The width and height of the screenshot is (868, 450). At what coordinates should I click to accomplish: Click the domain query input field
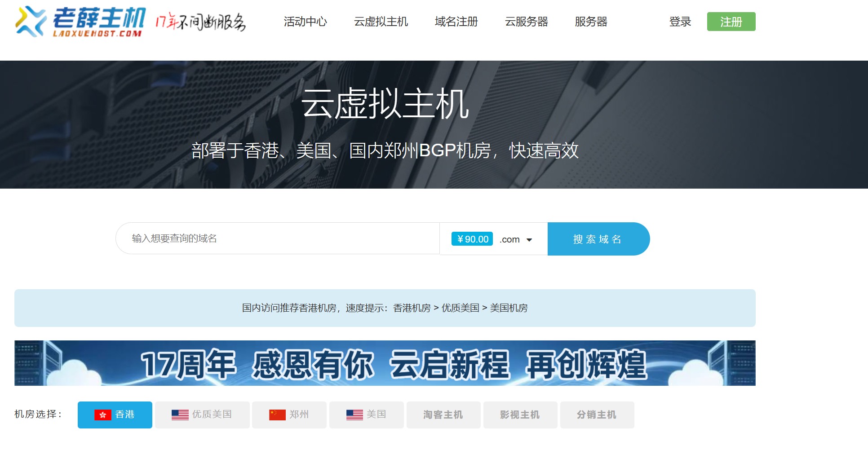tap(277, 238)
